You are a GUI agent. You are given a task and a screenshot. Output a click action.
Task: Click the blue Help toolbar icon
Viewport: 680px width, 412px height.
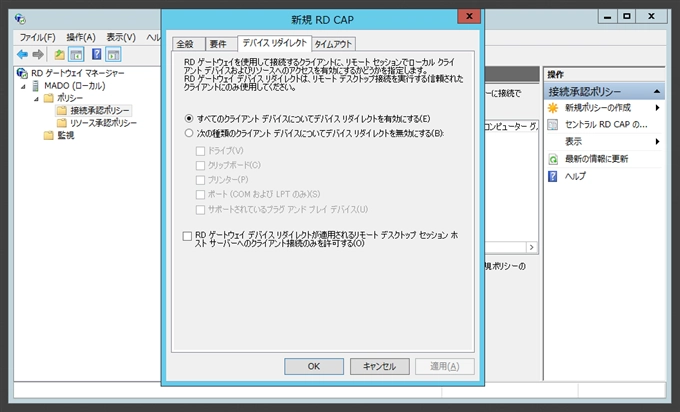[x=97, y=54]
